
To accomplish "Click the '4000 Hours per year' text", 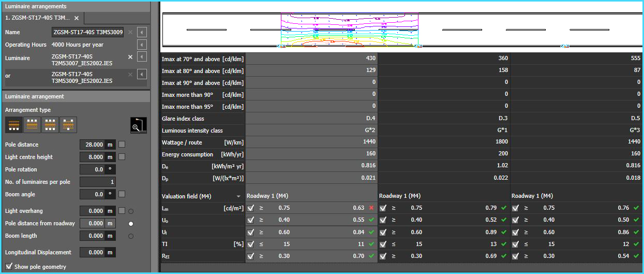I will [78, 45].
